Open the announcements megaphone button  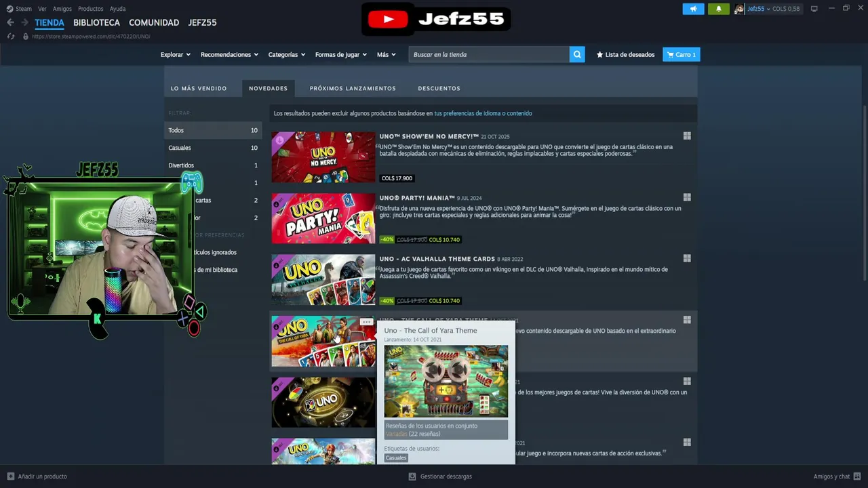tap(693, 9)
